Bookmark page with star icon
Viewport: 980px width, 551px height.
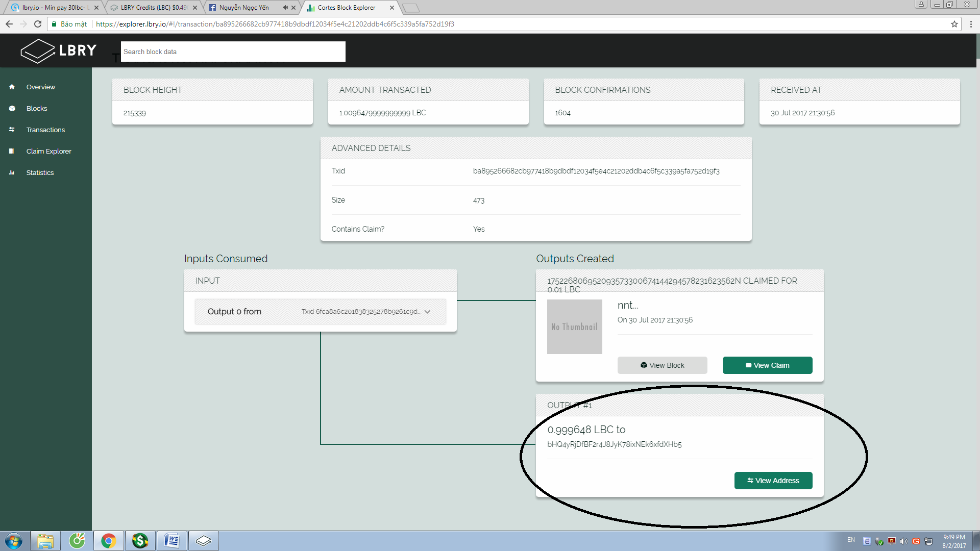[954, 24]
